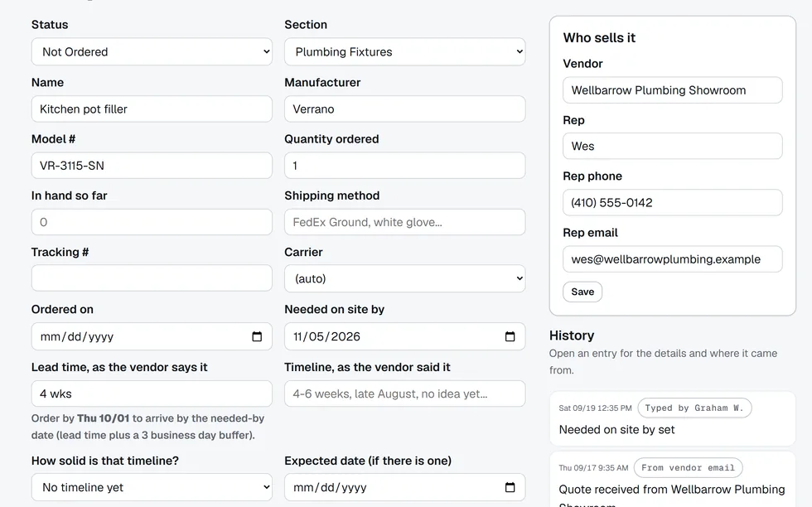Click the Name field containing Kitchen pot filler
The height and width of the screenshot is (507, 812).
[x=152, y=109]
